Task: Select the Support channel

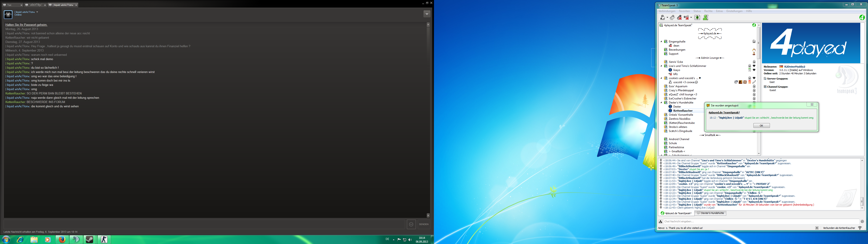Action: tap(674, 54)
